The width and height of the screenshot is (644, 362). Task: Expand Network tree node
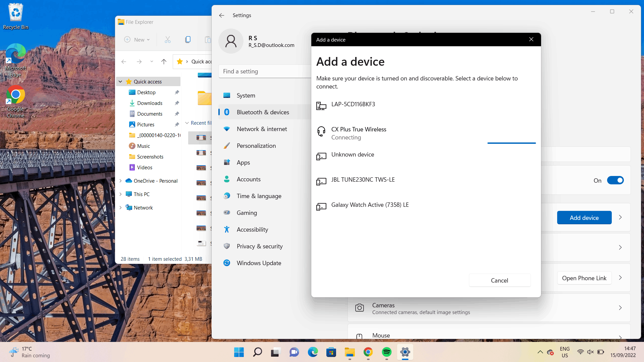pyautogui.click(x=120, y=207)
